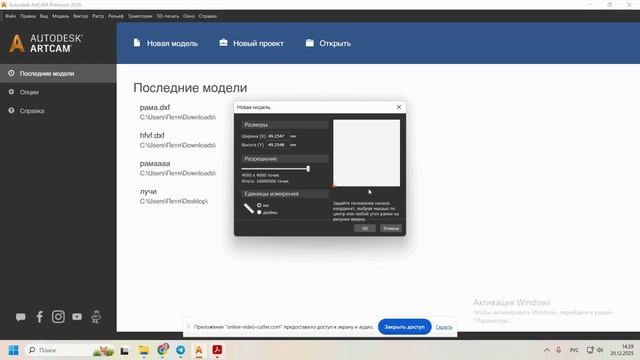The width and height of the screenshot is (640, 360).
Task: Open the recent model рамаааа
Action: click(178, 168)
